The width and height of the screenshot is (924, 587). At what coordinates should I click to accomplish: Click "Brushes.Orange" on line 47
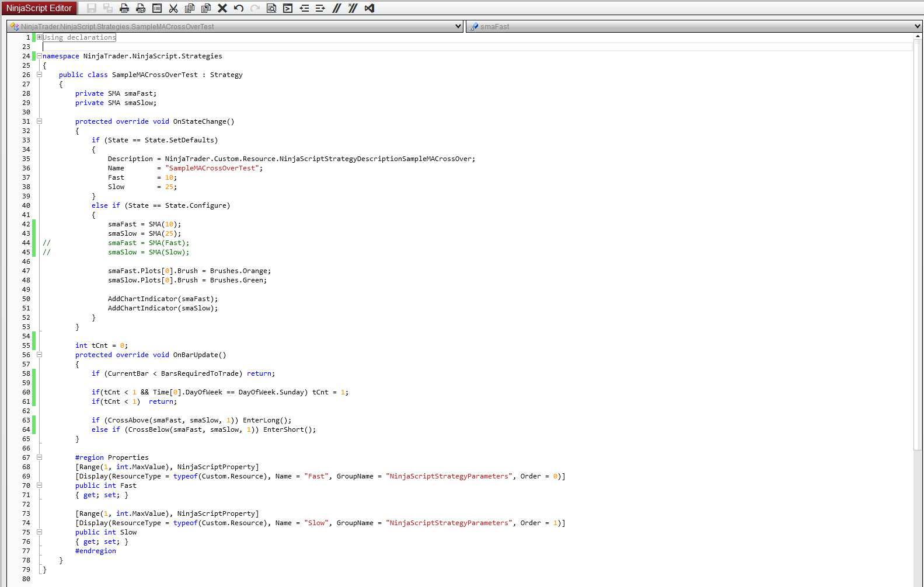tap(238, 271)
